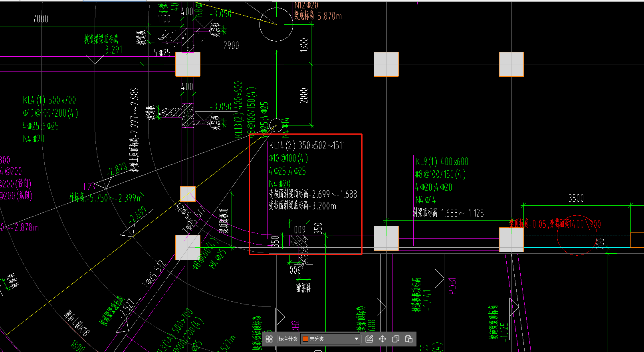
Task: Click the KL9(1) 400x600 beam label
Action: (442, 161)
